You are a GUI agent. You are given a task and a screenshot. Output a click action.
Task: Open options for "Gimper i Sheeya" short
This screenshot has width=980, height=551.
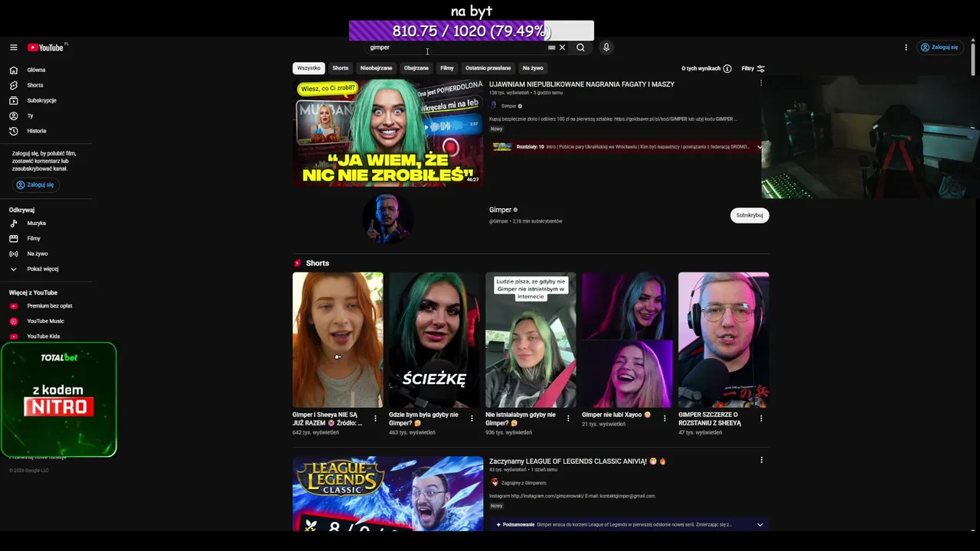(375, 419)
